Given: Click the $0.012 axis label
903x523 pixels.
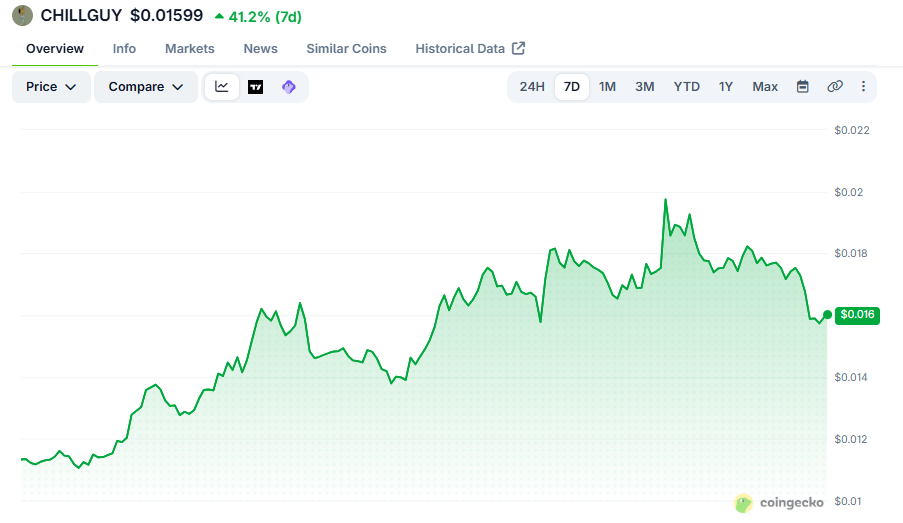Looking at the screenshot, I should [x=851, y=439].
